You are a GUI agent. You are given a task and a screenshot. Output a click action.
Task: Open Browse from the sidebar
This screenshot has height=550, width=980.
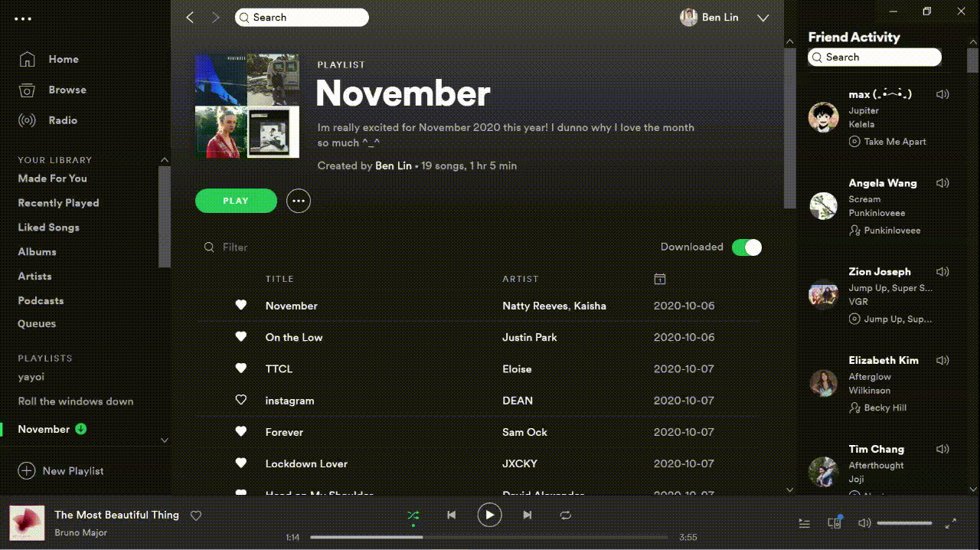point(67,90)
